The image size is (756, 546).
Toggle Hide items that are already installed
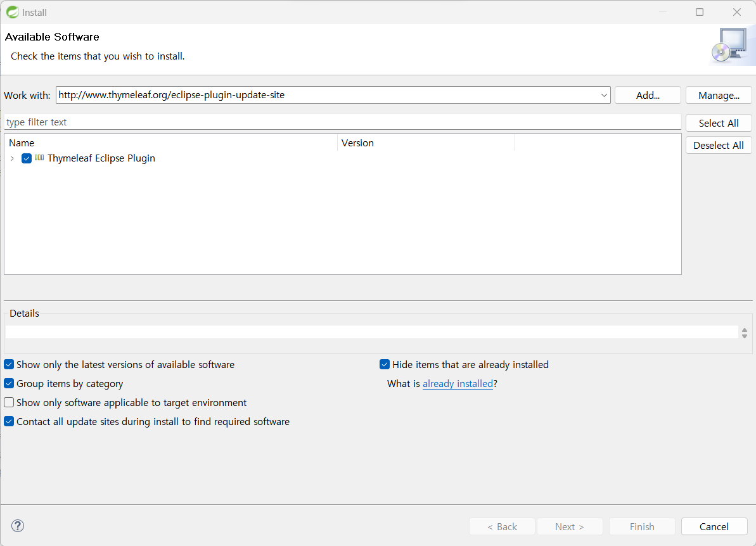(385, 364)
